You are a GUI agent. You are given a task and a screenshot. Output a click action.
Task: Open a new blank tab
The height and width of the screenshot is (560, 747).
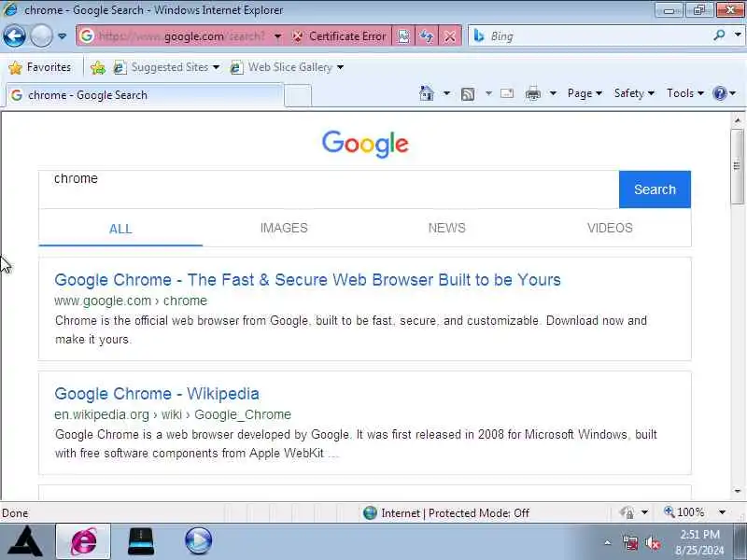(298, 95)
